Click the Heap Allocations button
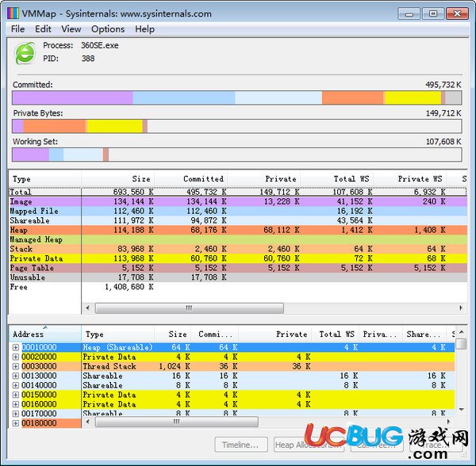Viewport: 476px width, 466px height. (x=309, y=445)
